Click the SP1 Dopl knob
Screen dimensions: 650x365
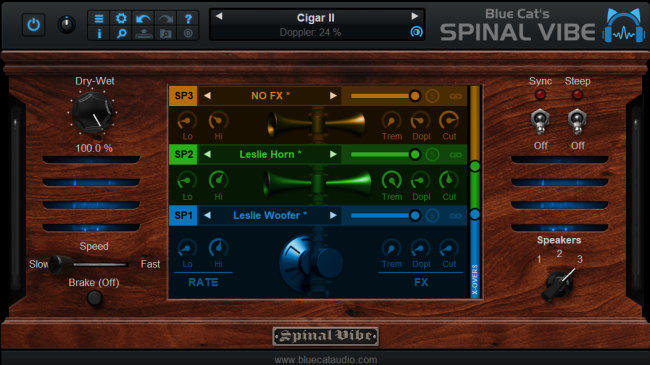(420, 248)
